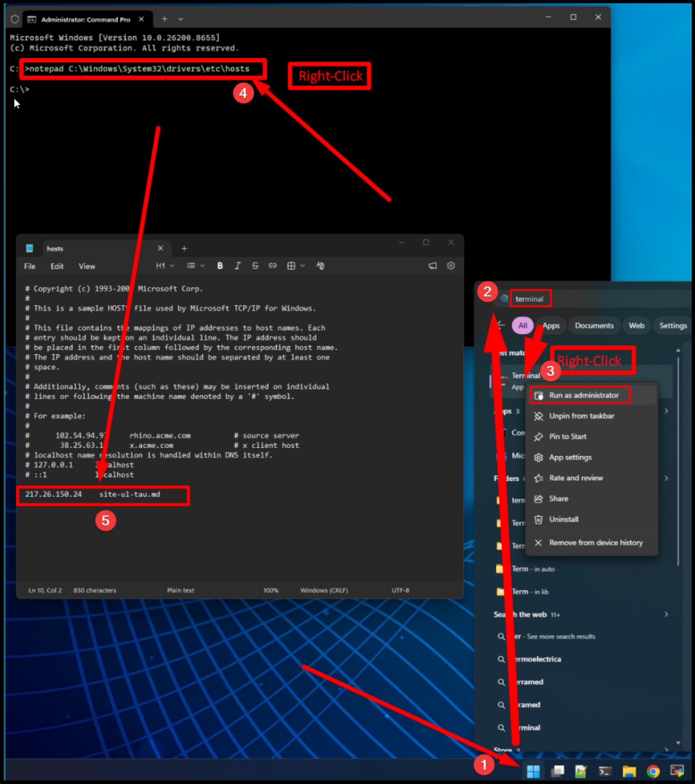Screen dimensions: 695x784
Task: Clear formatting icon in Notepad toolbar
Action: tap(320, 266)
